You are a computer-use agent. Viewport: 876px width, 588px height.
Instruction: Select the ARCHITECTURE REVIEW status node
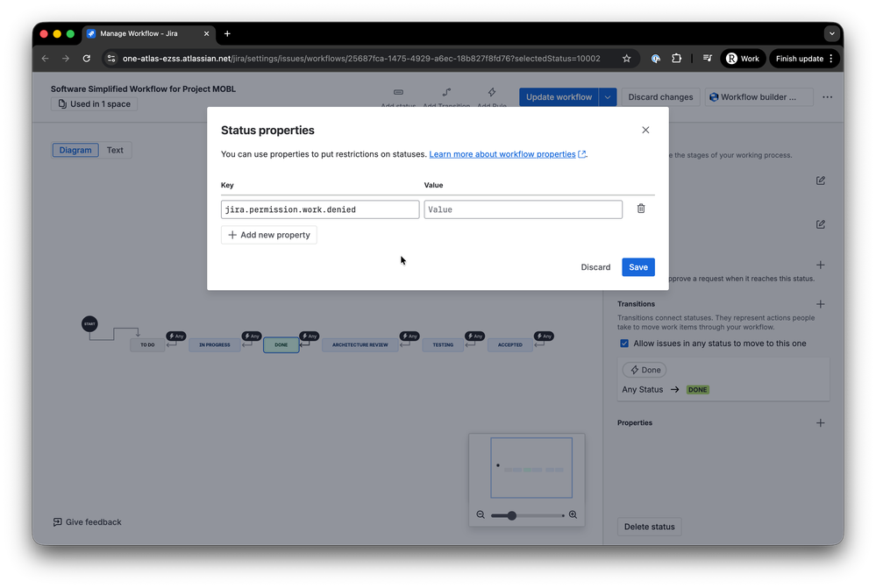[360, 345]
